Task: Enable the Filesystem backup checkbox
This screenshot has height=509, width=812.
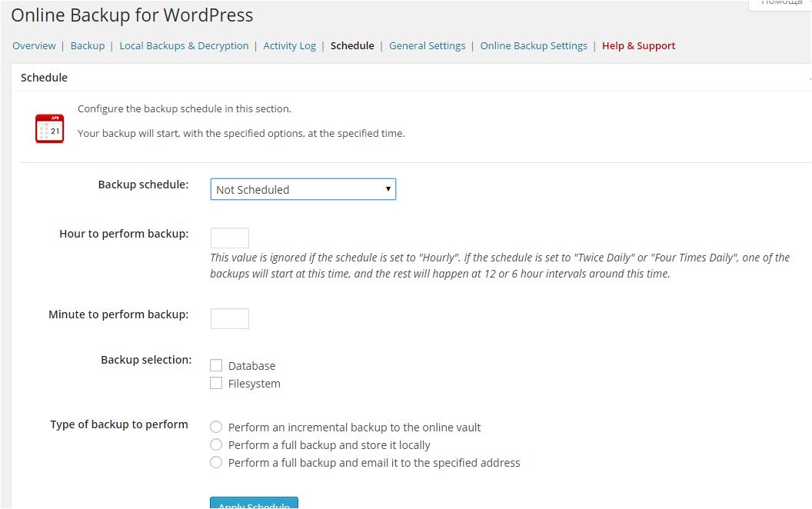Action: (x=216, y=383)
